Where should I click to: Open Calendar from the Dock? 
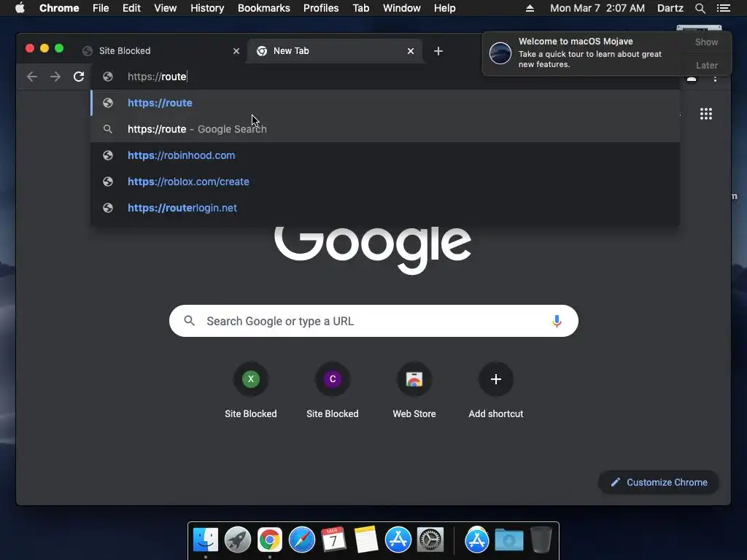click(x=333, y=540)
